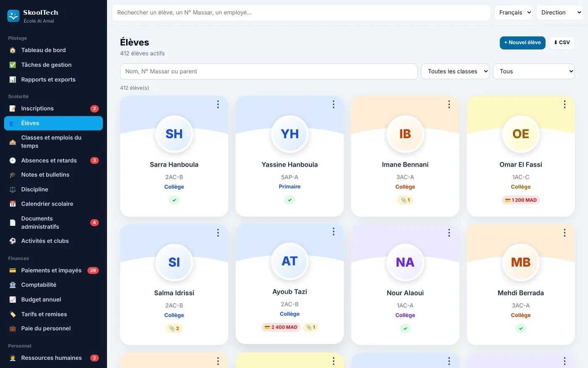This screenshot has height=368, width=588.
Task: Open three-dot menu on Omar El Fassi card
Action: coord(564,104)
